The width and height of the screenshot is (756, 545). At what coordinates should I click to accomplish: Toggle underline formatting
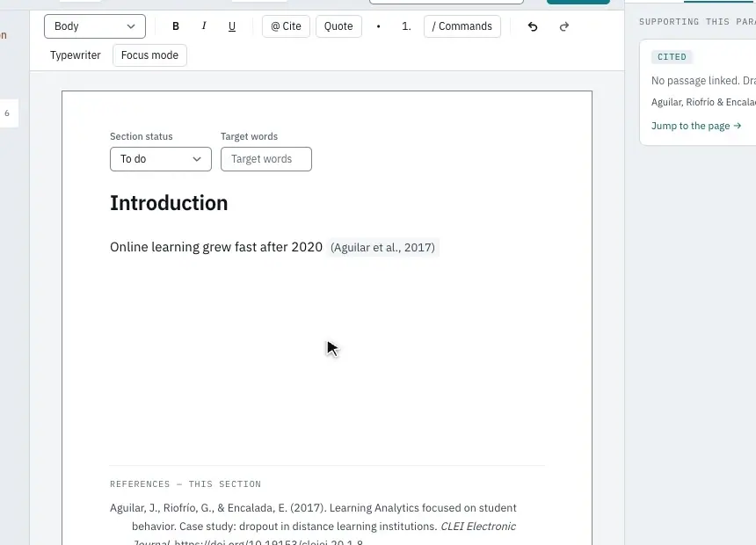[x=232, y=26]
